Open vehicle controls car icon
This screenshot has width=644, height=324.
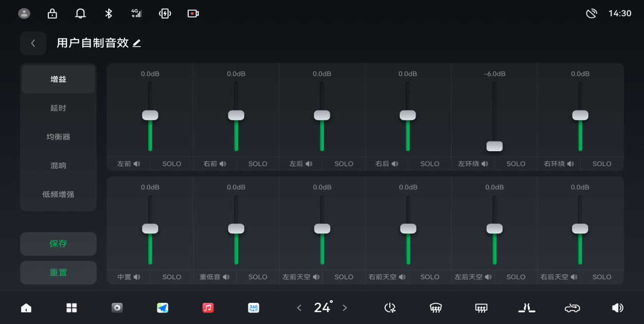(x=572, y=308)
